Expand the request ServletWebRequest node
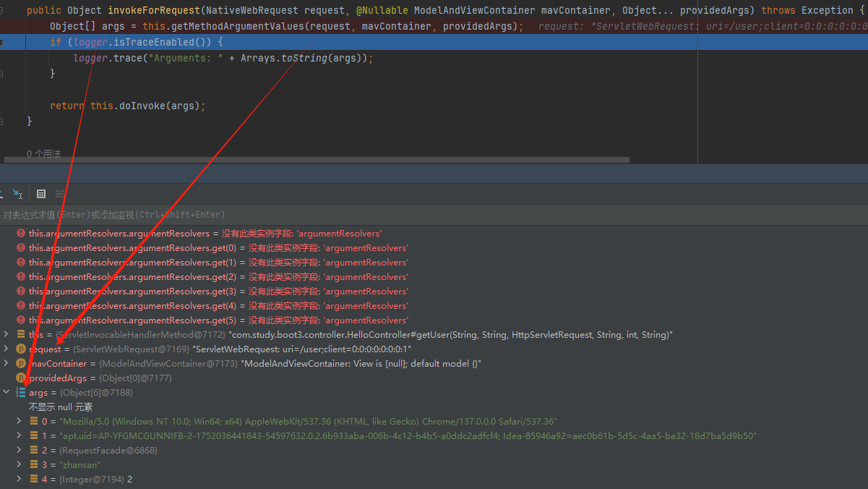868x489 pixels. coord(7,349)
